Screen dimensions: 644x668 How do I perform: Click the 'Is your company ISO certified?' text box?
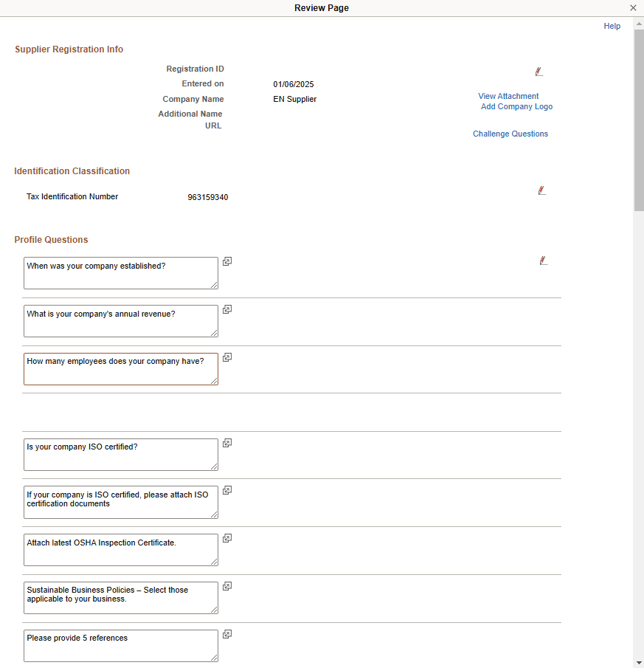(121, 455)
